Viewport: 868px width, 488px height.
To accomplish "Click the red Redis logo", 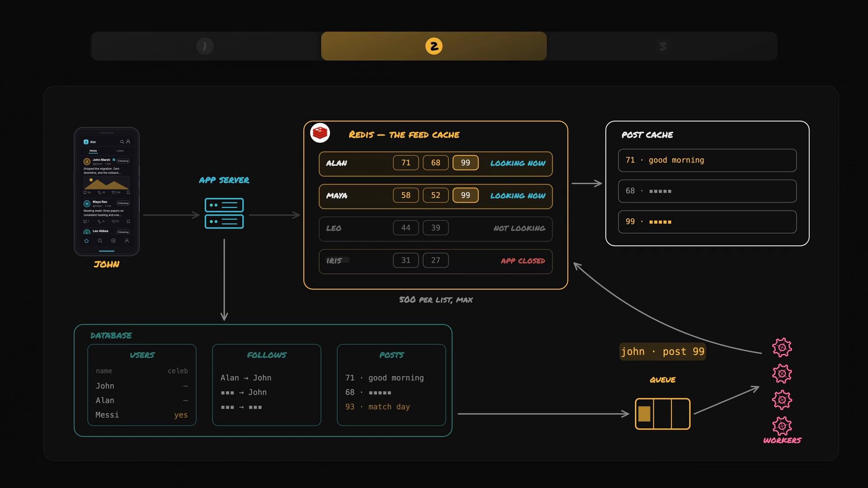I will point(320,133).
